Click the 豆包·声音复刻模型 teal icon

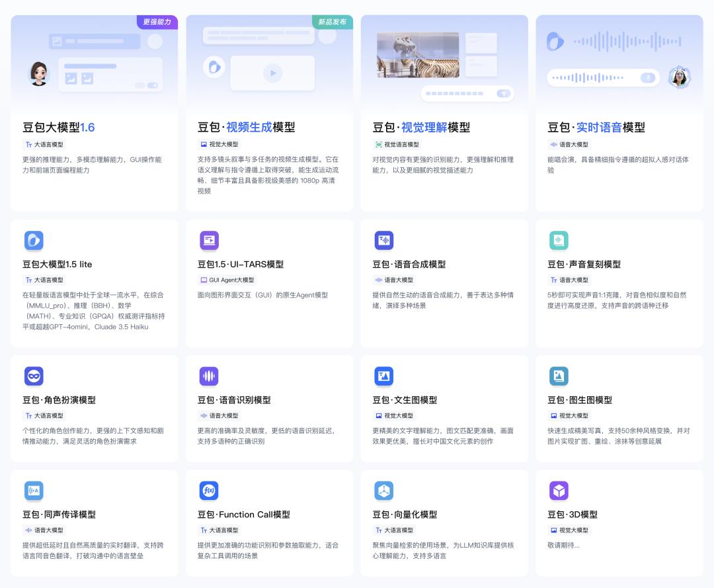tap(559, 240)
